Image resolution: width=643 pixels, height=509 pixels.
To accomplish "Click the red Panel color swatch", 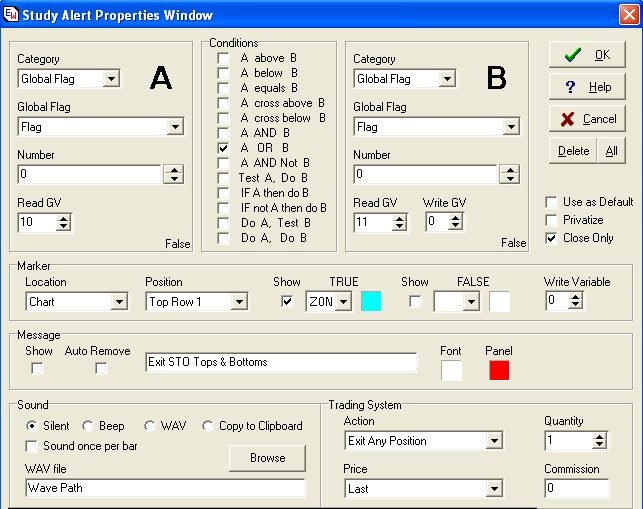I will [499, 370].
